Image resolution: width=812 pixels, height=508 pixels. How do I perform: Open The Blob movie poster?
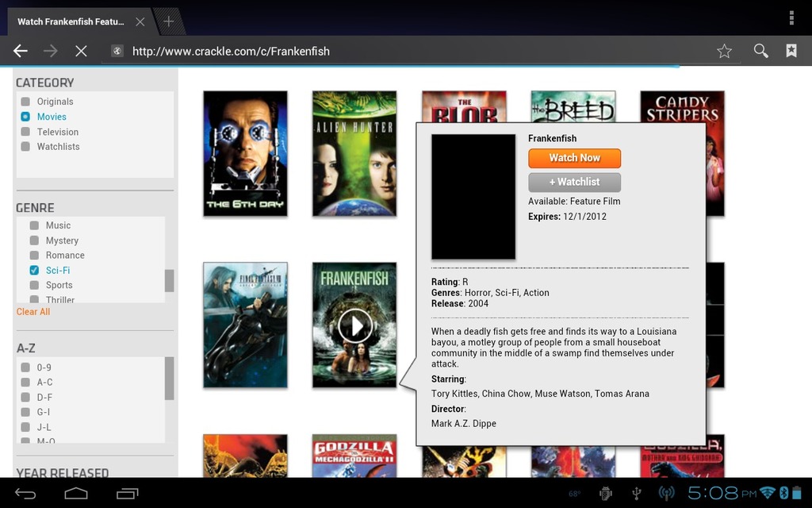[464, 107]
